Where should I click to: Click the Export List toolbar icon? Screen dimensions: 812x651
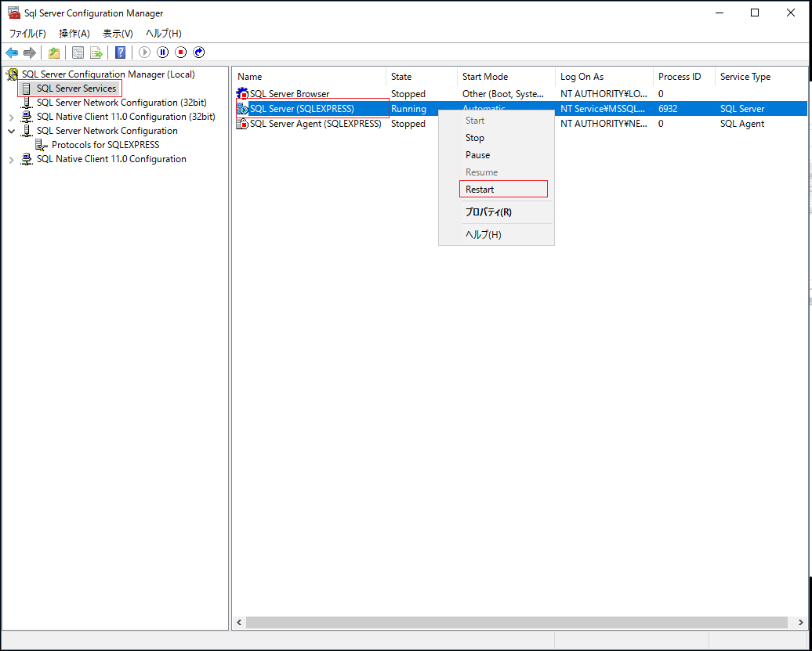click(x=96, y=52)
